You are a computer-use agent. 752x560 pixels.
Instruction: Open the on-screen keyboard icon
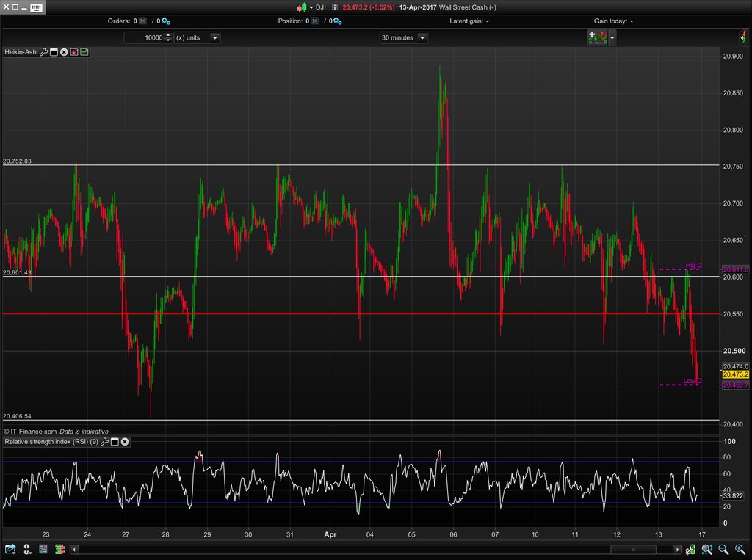[x=36, y=7]
